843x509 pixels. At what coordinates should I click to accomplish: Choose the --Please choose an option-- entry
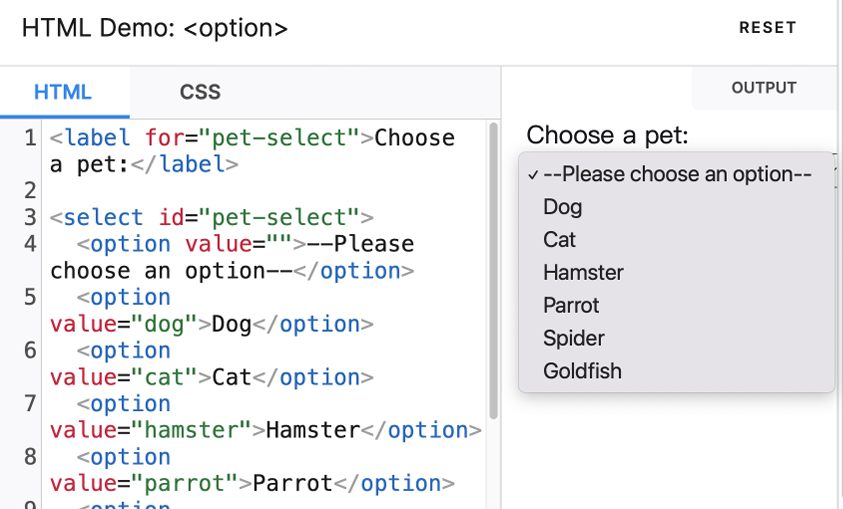(676, 174)
